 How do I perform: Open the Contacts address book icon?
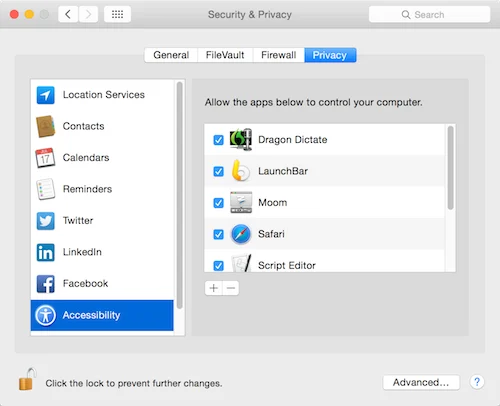click(45, 126)
